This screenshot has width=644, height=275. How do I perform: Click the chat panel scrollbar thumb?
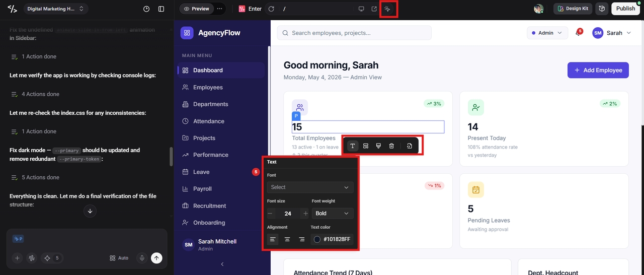172,157
